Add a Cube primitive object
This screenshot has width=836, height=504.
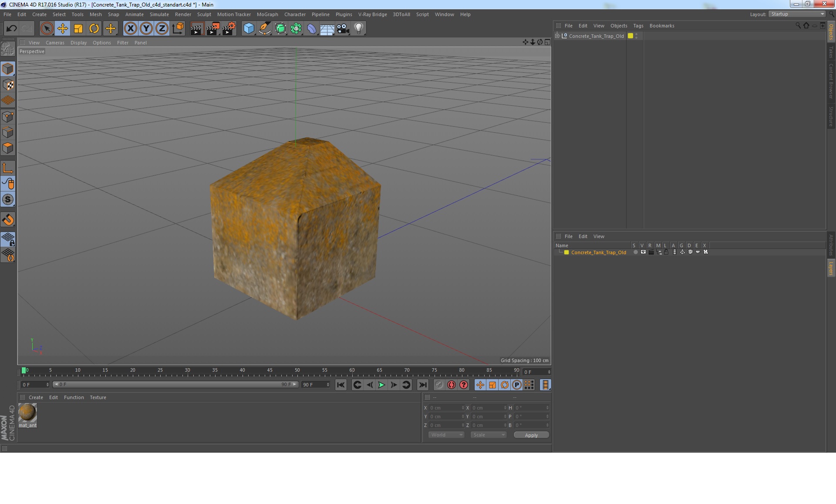tap(249, 29)
